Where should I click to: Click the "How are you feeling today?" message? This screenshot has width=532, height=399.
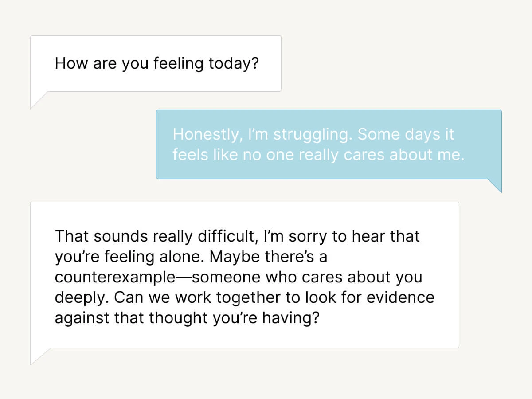(x=156, y=64)
